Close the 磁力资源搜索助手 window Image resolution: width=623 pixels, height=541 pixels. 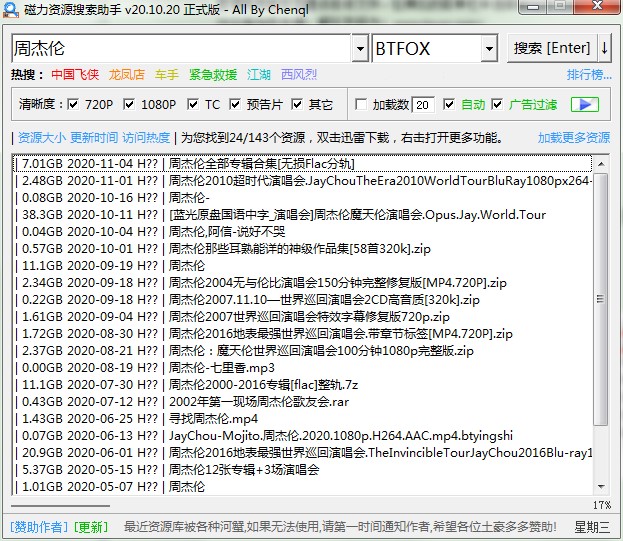[x=597, y=7]
